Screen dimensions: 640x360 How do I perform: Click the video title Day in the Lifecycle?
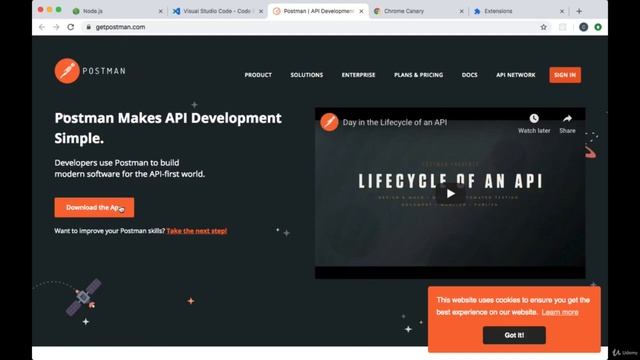pyautogui.click(x=395, y=122)
